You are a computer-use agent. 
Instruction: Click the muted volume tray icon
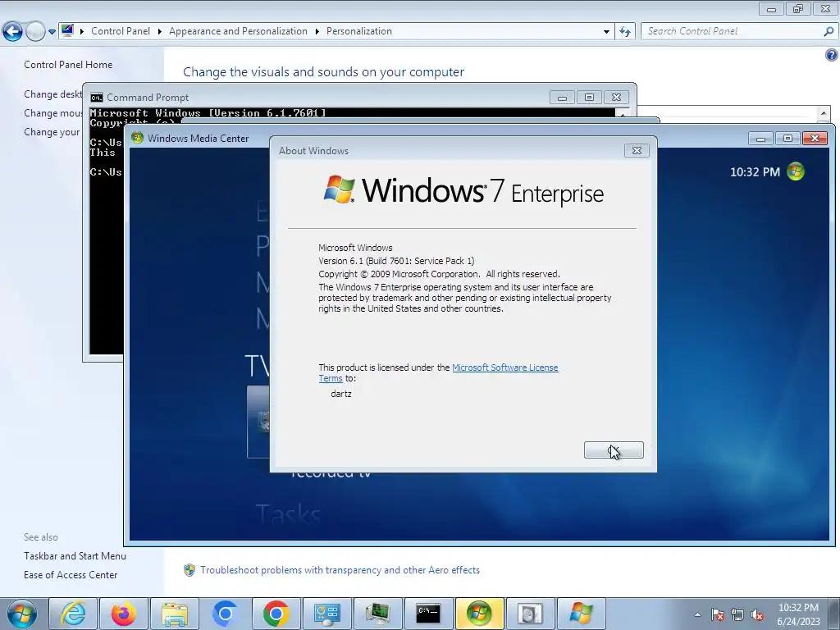757,614
